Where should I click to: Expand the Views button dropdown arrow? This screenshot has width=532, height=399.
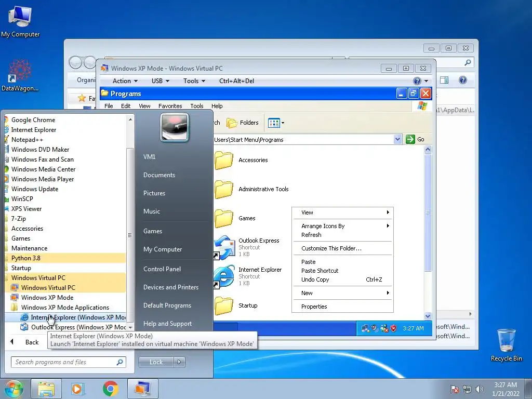coord(283,123)
